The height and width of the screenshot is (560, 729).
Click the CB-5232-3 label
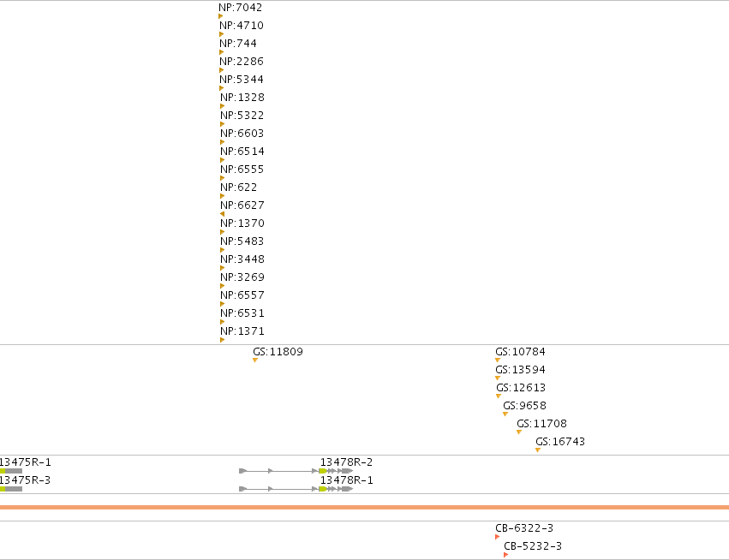[x=533, y=546]
